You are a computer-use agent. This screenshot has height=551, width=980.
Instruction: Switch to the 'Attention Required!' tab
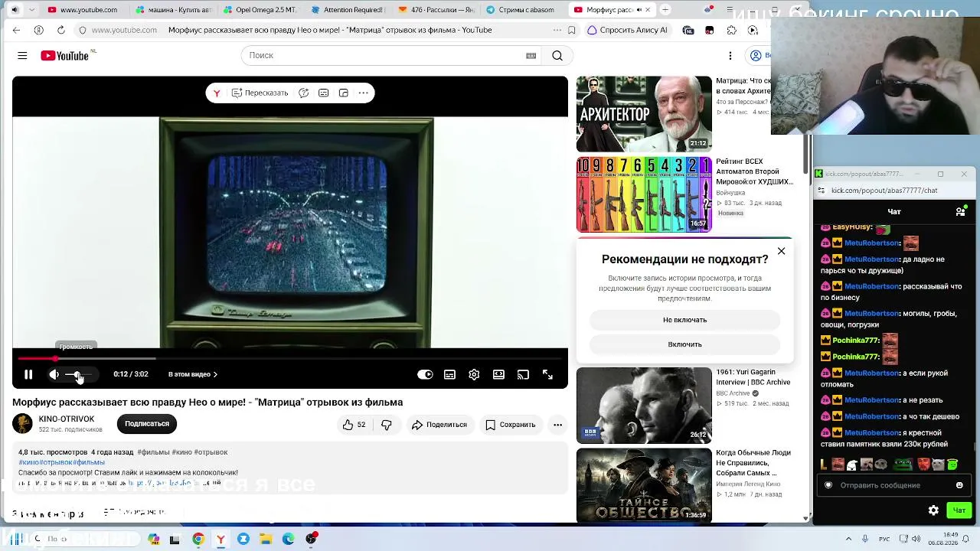pos(348,10)
